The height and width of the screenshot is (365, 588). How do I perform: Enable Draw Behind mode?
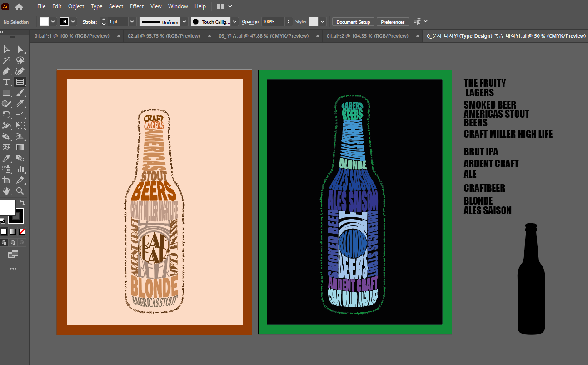[13, 242]
